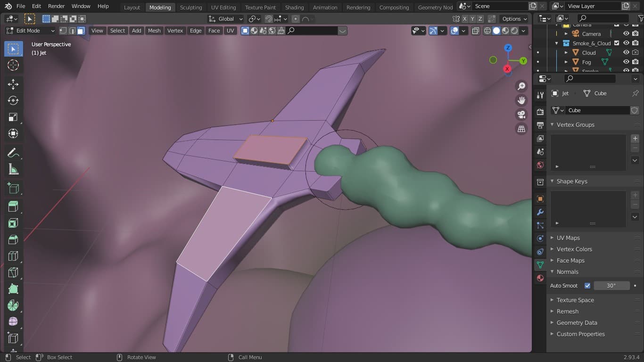Select the Rotate tool
This screenshot has height=362, width=644.
[x=13, y=101]
